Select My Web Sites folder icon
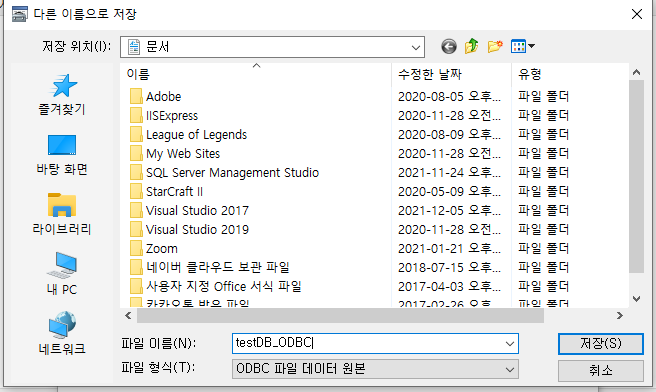656x392 pixels. click(x=136, y=153)
